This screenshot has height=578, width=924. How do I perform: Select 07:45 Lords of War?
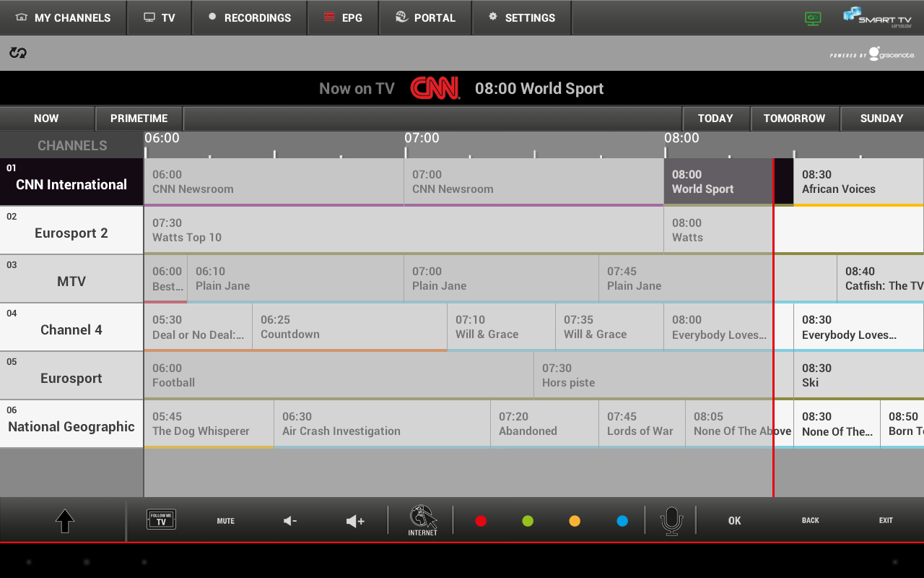[x=642, y=424]
